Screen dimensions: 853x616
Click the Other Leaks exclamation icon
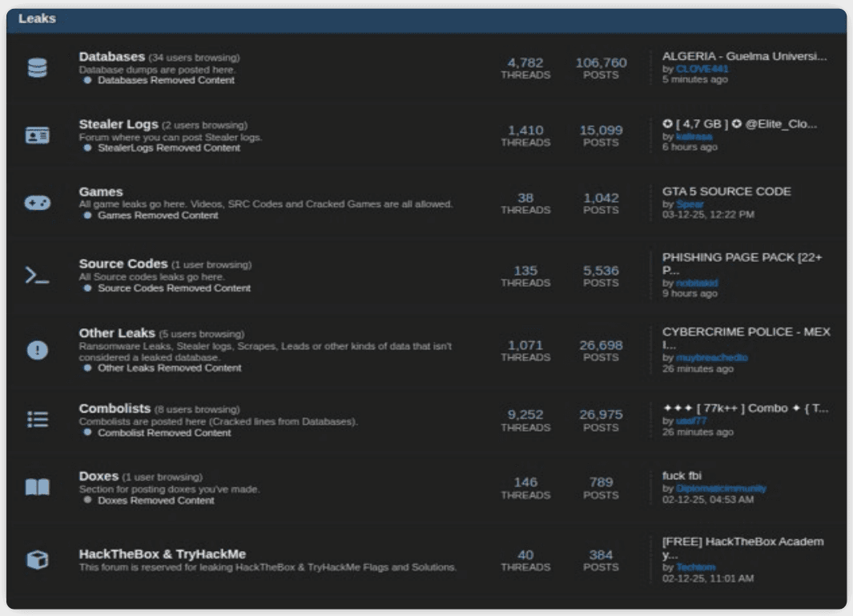(37, 350)
